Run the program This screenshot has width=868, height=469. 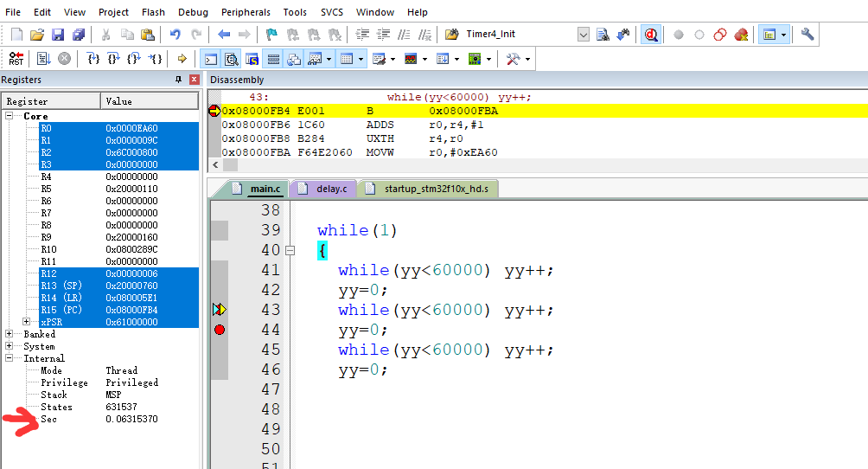(43, 58)
